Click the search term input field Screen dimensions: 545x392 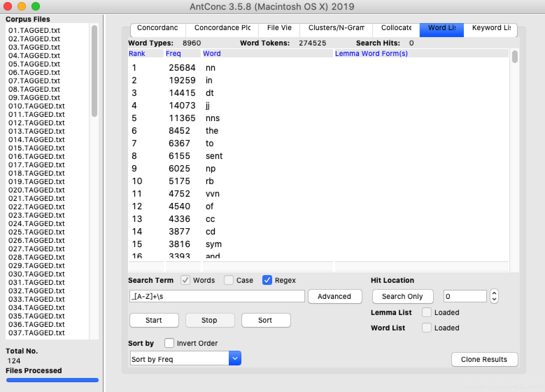217,296
